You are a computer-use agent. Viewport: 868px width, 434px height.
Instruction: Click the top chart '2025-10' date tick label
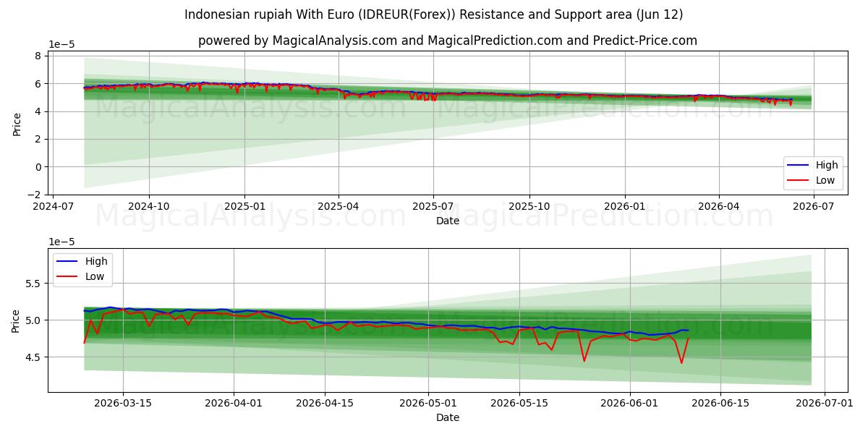coord(529,206)
